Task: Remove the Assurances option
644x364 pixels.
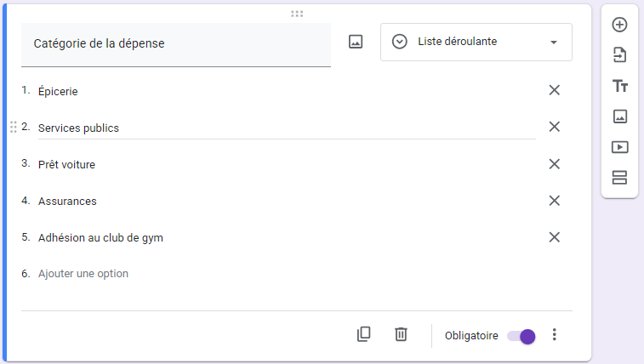Action: point(554,201)
